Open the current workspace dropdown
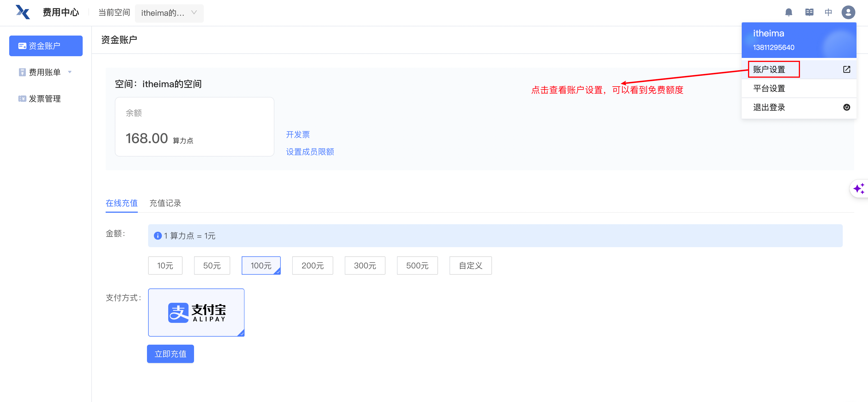Screen dimensions: 868x402 click(x=169, y=13)
